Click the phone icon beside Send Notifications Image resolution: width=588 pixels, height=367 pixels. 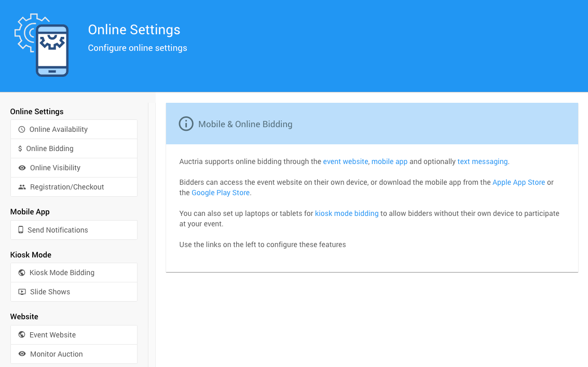(21, 230)
